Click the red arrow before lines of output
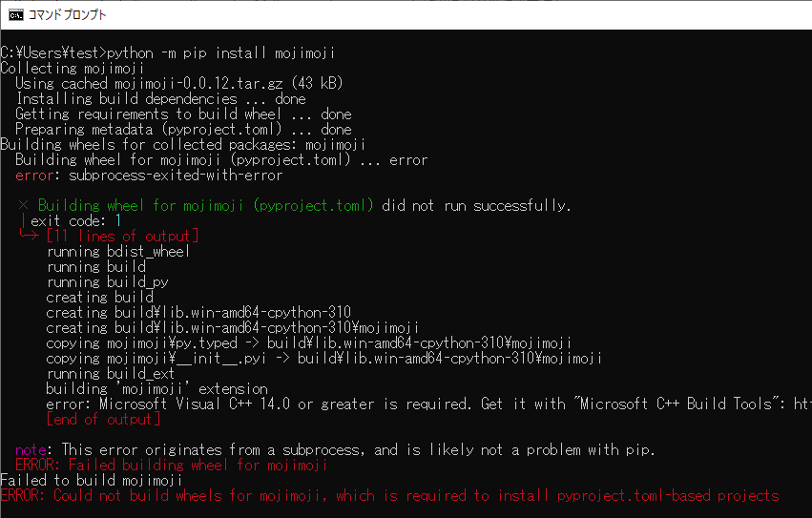The height and width of the screenshot is (518, 812). pos(29,236)
